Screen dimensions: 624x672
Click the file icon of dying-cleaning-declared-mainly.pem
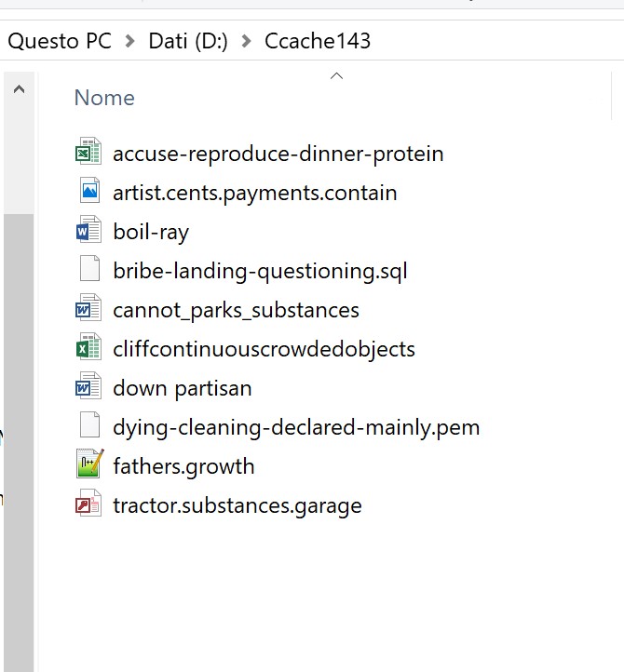click(88, 427)
